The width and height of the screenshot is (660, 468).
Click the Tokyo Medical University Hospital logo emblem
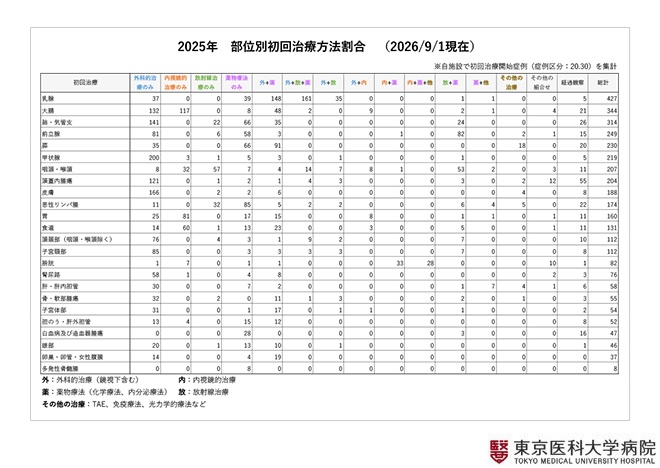click(x=499, y=451)
